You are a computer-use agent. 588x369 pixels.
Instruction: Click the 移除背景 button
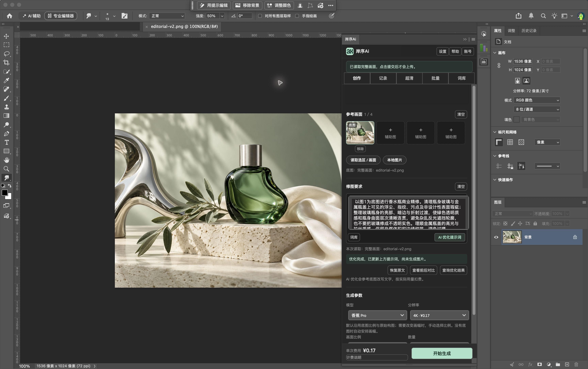click(x=248, y=5)
